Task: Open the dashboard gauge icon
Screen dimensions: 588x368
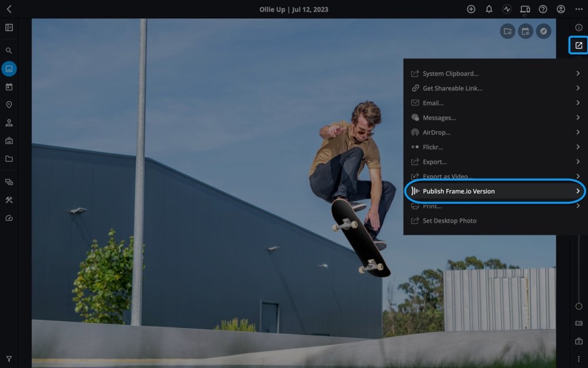Action: 9,218
